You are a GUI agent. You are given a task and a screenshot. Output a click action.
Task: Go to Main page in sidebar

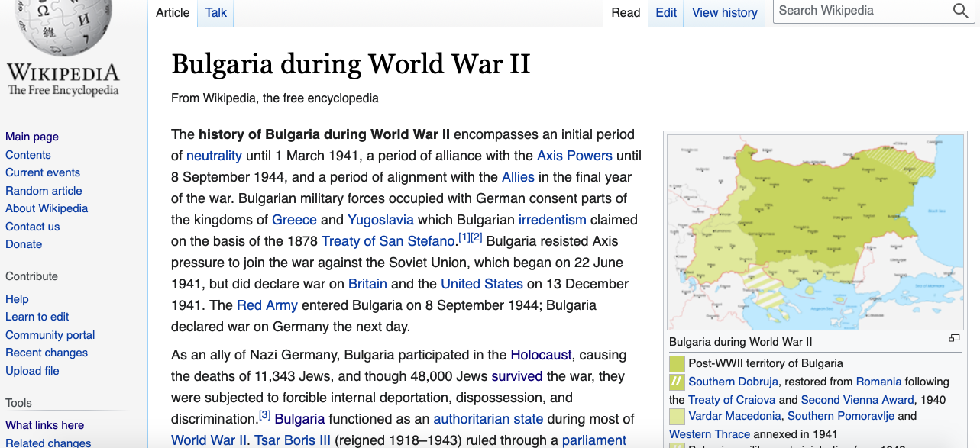coord(32,137)
